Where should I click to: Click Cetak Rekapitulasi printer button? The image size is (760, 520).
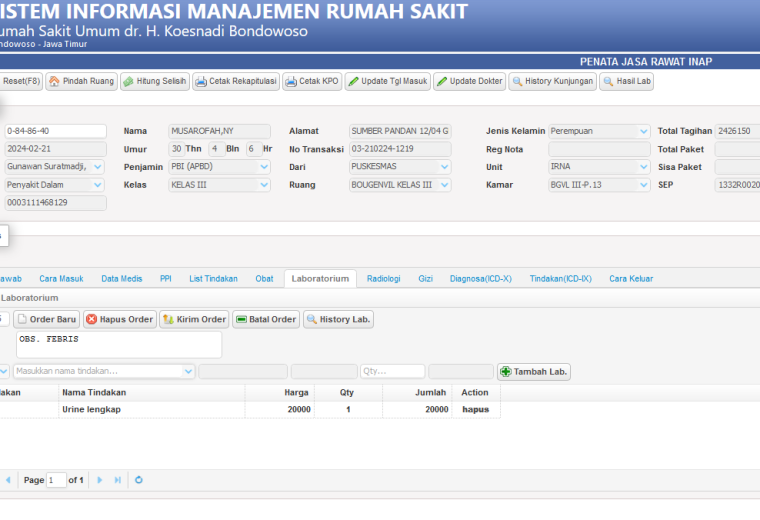[236, 81]
